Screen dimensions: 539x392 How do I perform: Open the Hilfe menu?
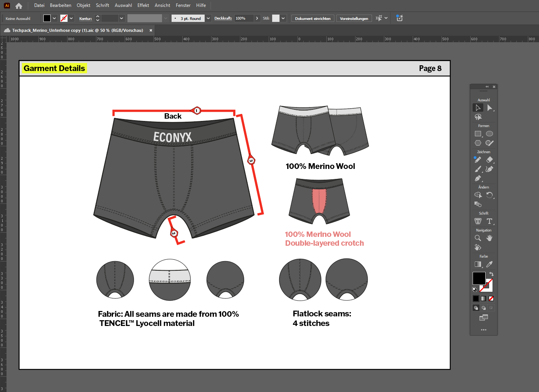(201, 5)
